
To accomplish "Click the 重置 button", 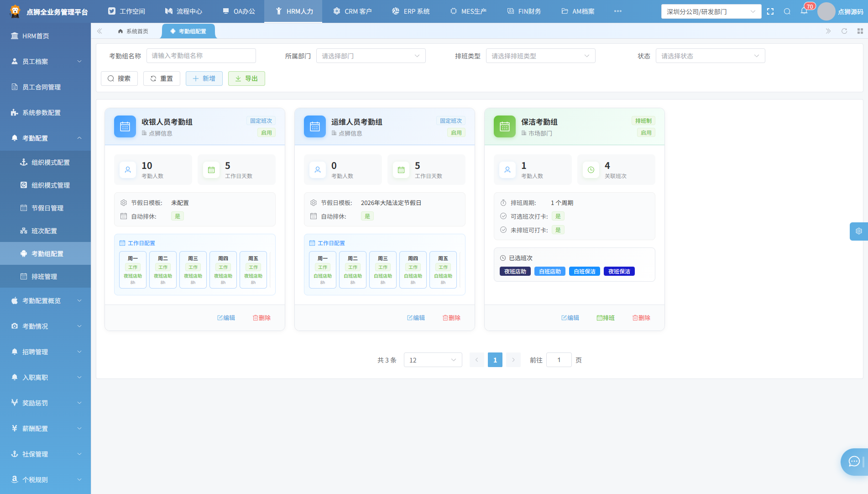I will click(162, 79).
